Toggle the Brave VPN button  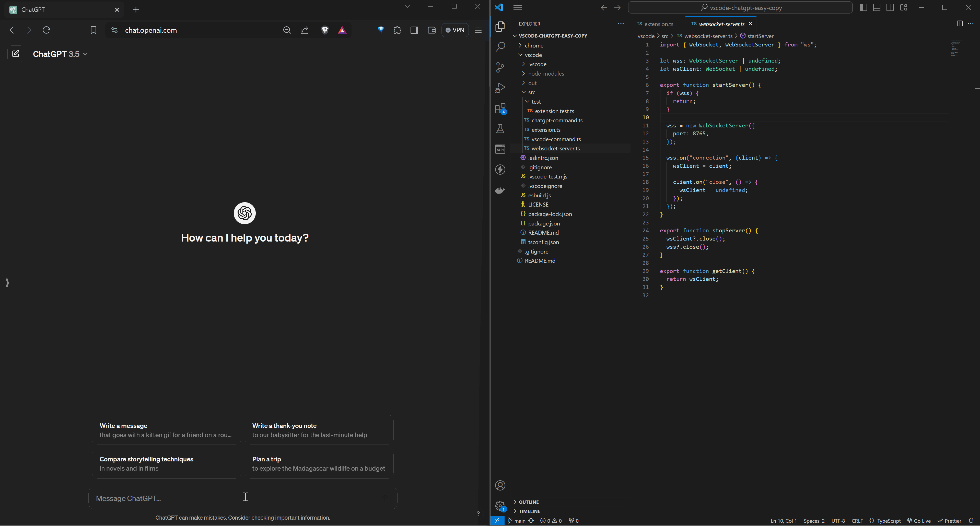(455, 30)
